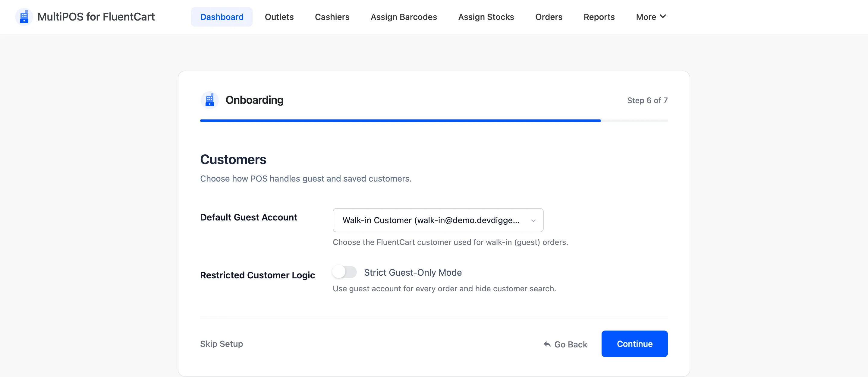Switch to the Cashiers tab
Image resolution: width=868 pixels, height=377 pixels.
pos(332,17)
